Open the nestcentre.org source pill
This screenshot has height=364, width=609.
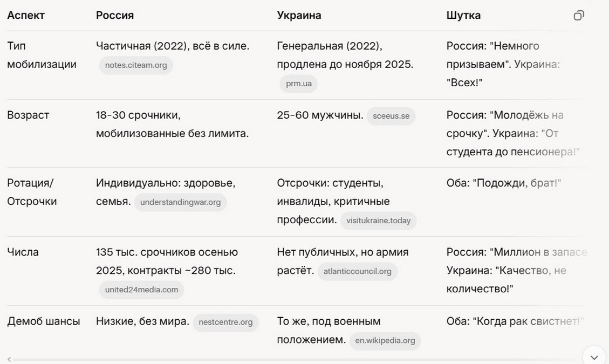tap(225, 322)
